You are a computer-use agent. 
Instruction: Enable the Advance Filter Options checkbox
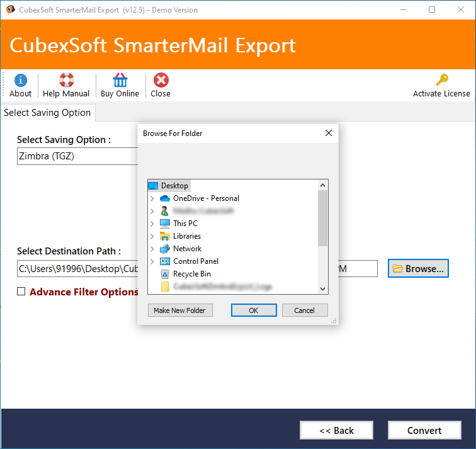[21, 292]
